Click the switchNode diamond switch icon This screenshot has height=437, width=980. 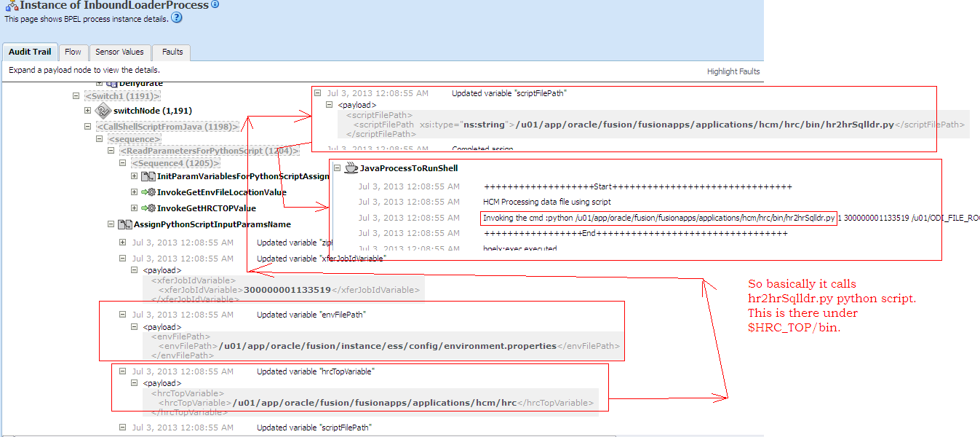click(x=102, y=111)
